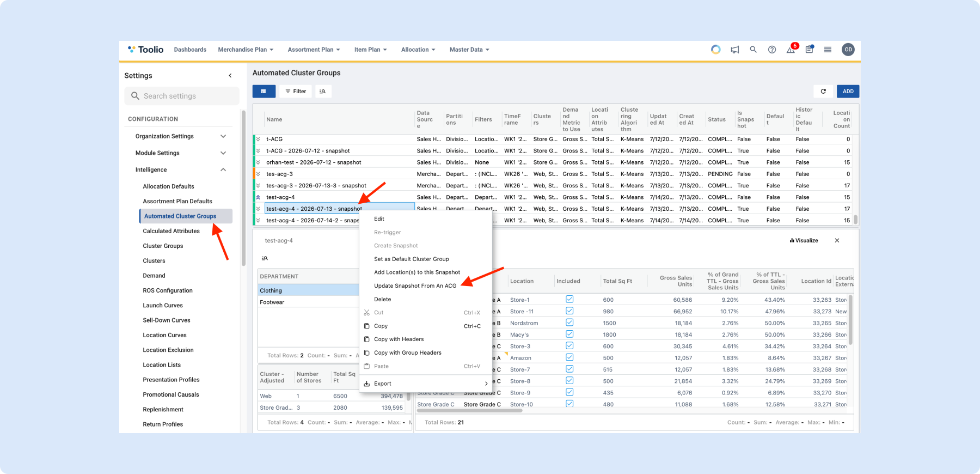
Task: Open the multicolor ring assistant icon
Action: 716,50
